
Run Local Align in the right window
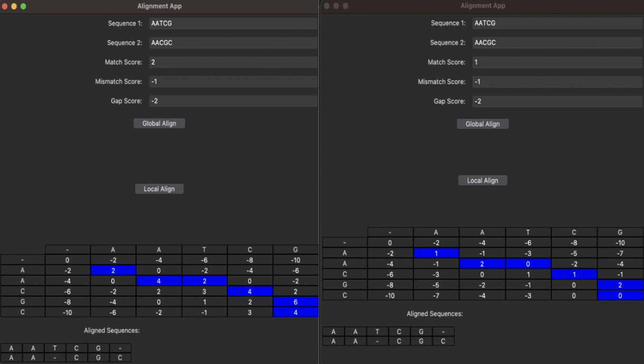[482, 180]
